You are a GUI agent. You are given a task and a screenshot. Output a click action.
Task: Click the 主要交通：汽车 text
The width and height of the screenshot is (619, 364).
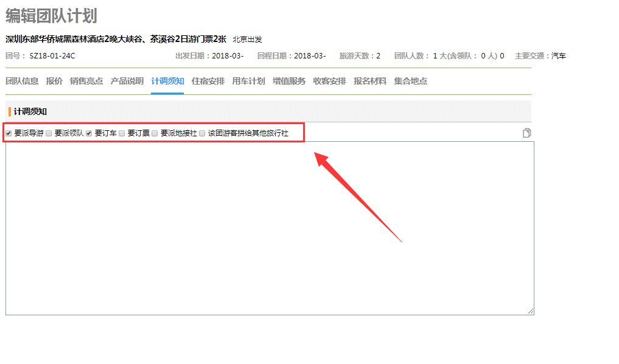(x=540, y=55)
